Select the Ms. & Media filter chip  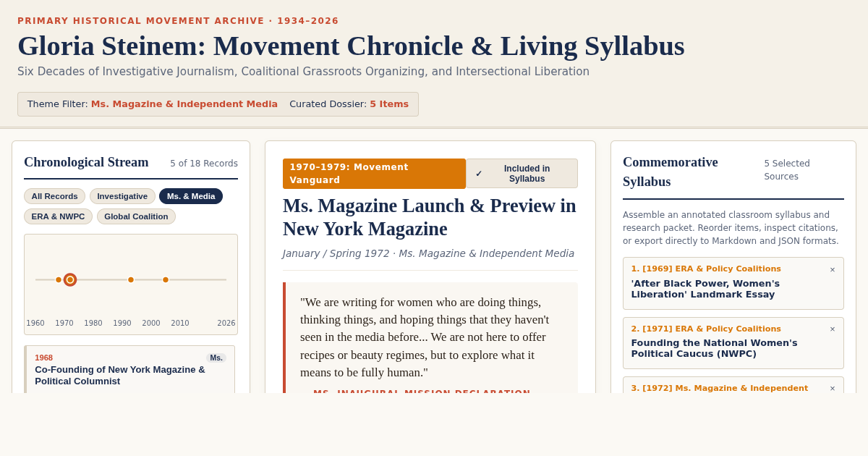(191, 196)
